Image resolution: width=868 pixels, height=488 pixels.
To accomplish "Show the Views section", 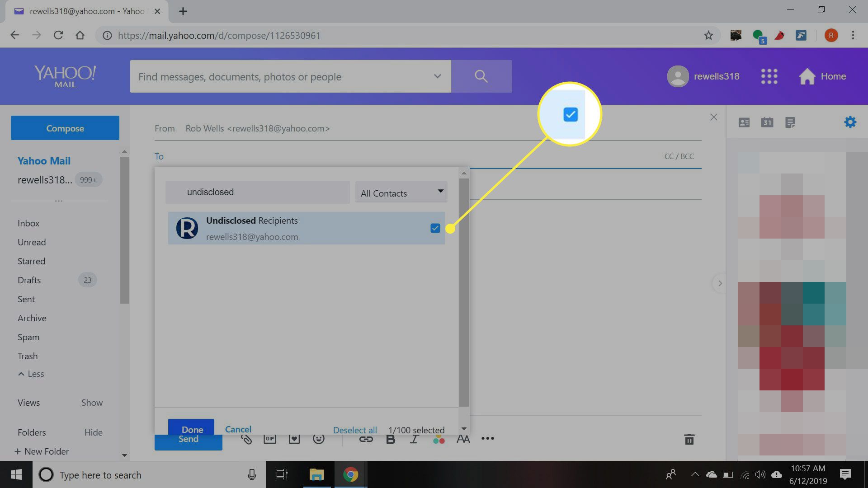I will pos(92,403).
